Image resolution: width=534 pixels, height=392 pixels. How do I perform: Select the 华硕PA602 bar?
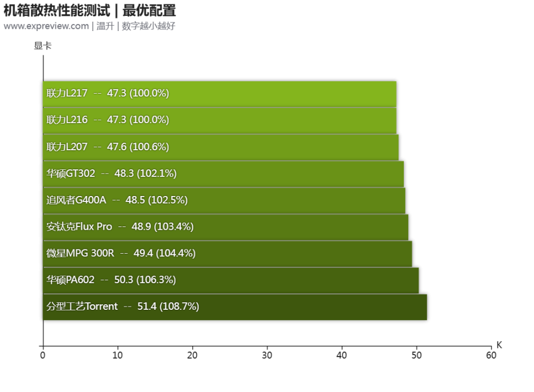pyautogui.click(x=230, y=280)
